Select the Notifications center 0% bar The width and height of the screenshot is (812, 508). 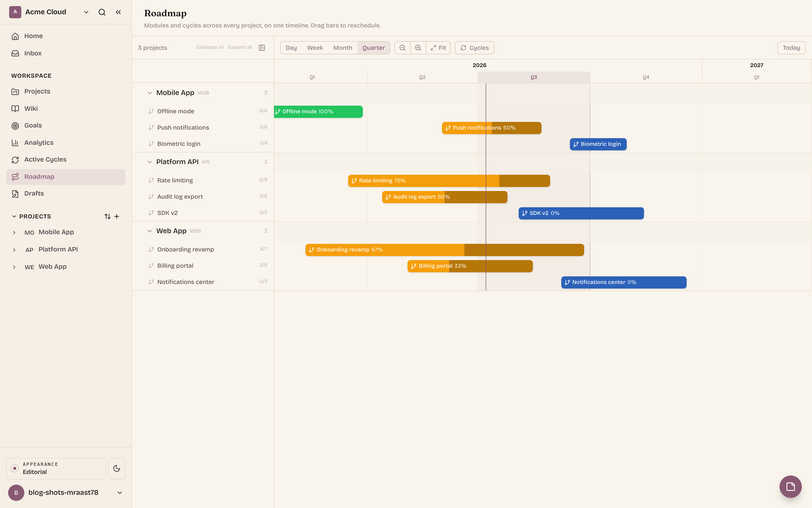[624, 282]
